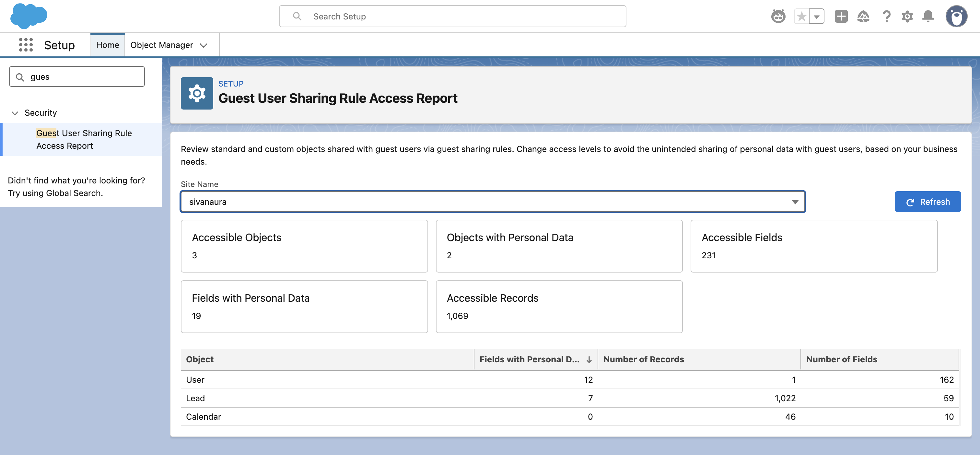This screenshot has height=455, width=980.
Task: Switch to the Home tab
Action: coord(107,45)
